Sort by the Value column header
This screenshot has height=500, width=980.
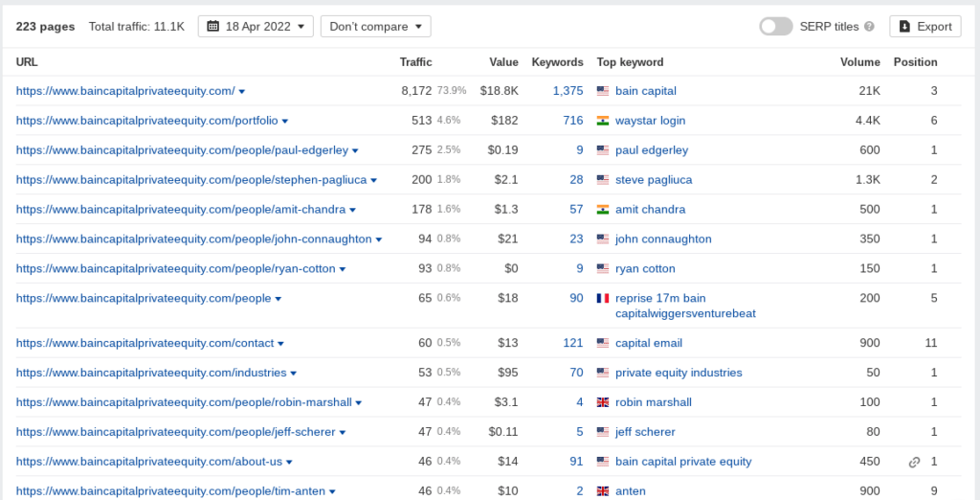click(503, 62)
